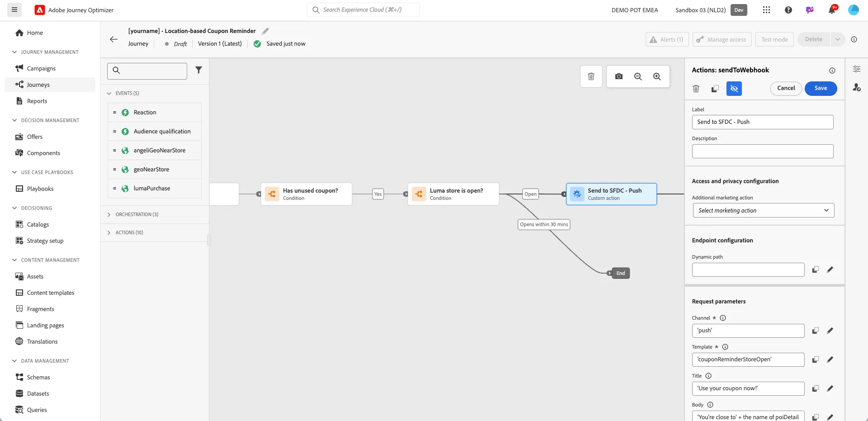868x421 pixels.
Task: Open the journey info icon beside Delete
Action: 854,39
